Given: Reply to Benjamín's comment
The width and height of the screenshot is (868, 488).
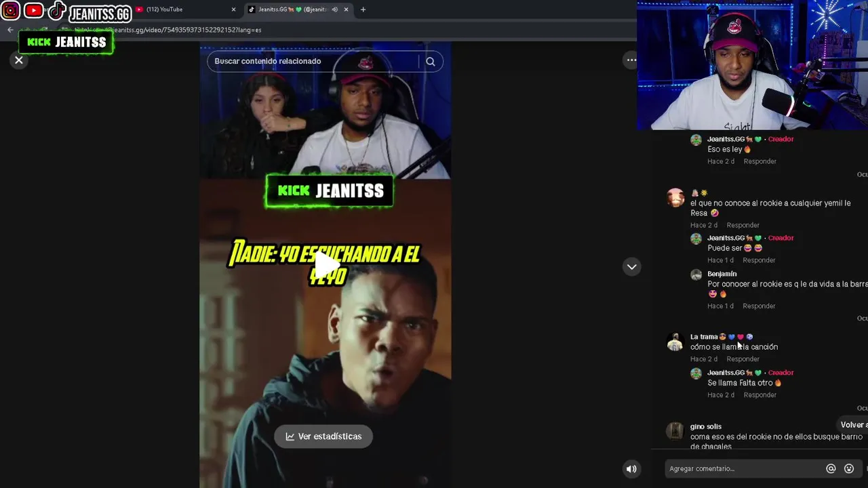Looking at the screenshot, I should coord(759,306).
